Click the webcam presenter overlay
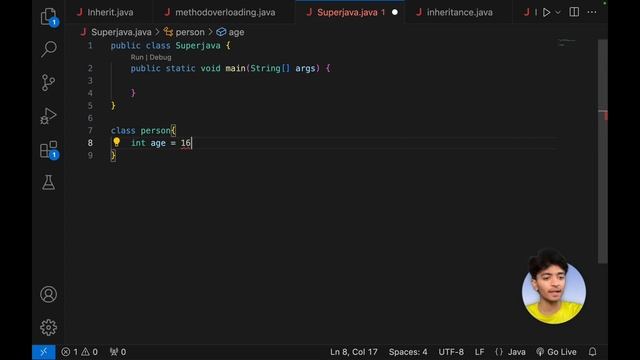Viewport: 640px width, 360px height. point(554,287)
